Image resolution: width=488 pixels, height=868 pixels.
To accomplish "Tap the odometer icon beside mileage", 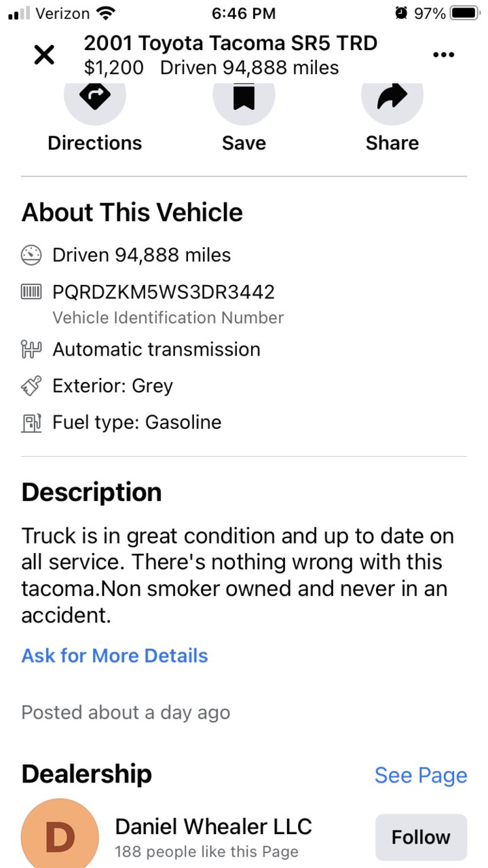I will [x=32, y=255].
